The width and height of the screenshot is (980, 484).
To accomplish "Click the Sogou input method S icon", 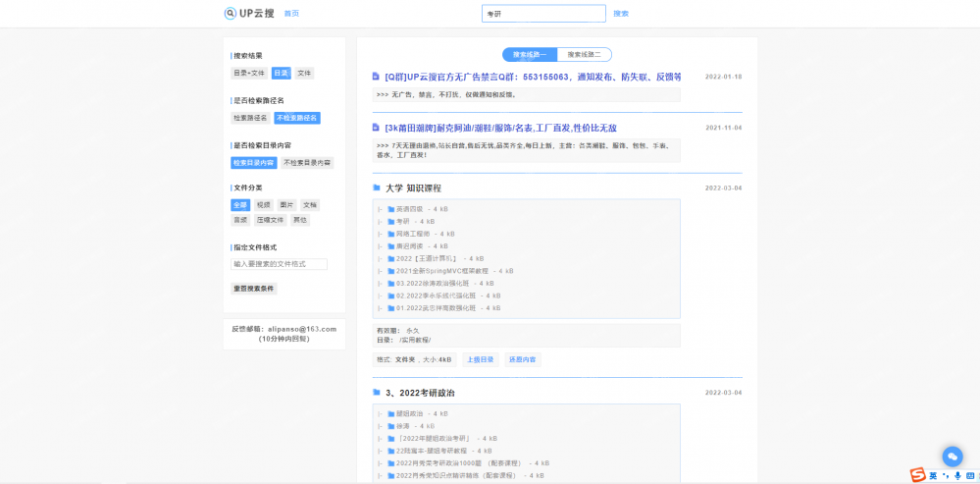I will click(x=917, y=475).
